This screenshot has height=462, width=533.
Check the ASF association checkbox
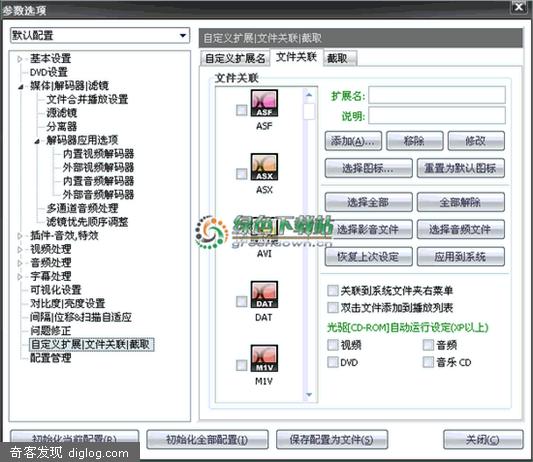tap(241, 110)
